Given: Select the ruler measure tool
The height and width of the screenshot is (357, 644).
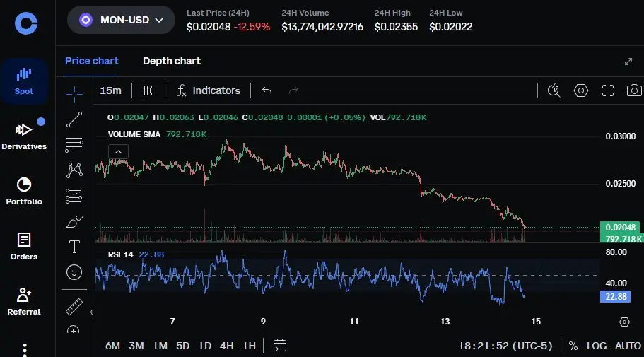Looking at the screenshot, I should [74, 307].
